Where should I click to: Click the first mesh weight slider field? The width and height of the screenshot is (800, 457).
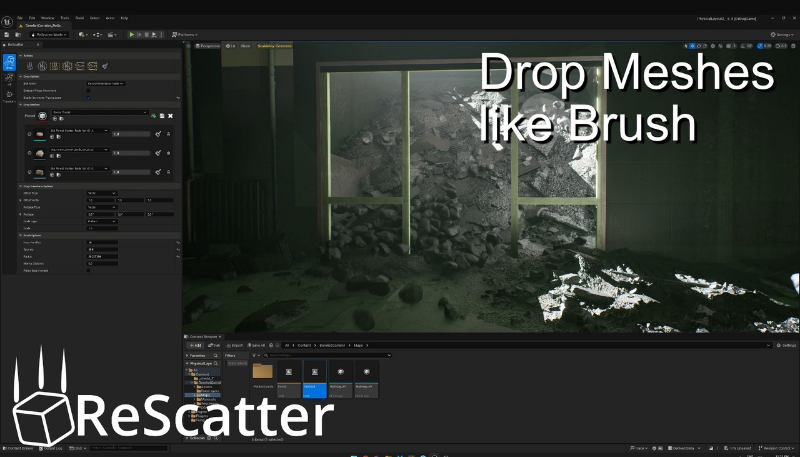coord(131,134)
